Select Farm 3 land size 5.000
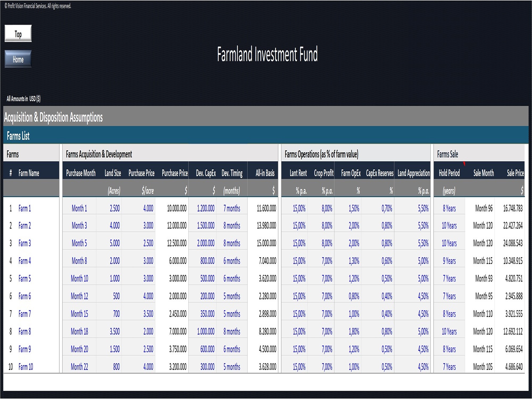The width and height of the screenshot is (532, 399). click(115, 243)
